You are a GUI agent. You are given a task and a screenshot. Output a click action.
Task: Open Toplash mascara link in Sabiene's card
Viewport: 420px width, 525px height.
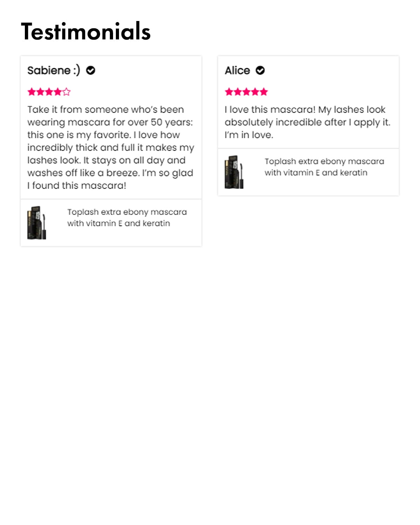[x=127, y=218]
